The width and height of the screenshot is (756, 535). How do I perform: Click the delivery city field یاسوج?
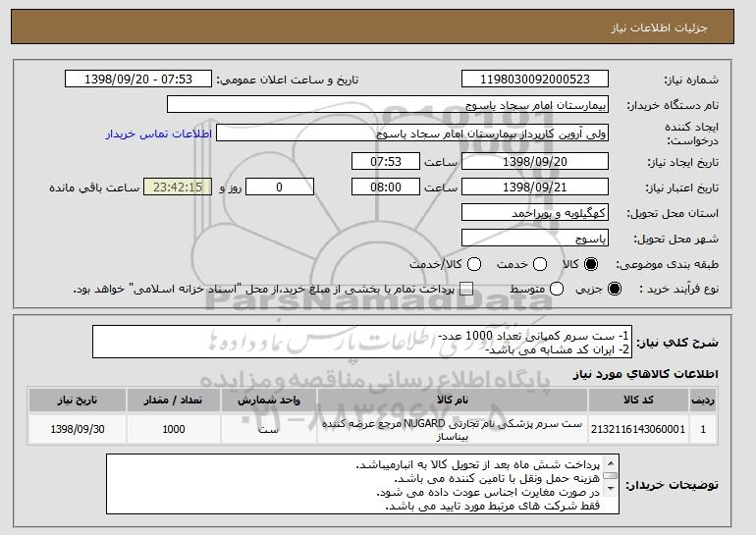tap(535, 239)
